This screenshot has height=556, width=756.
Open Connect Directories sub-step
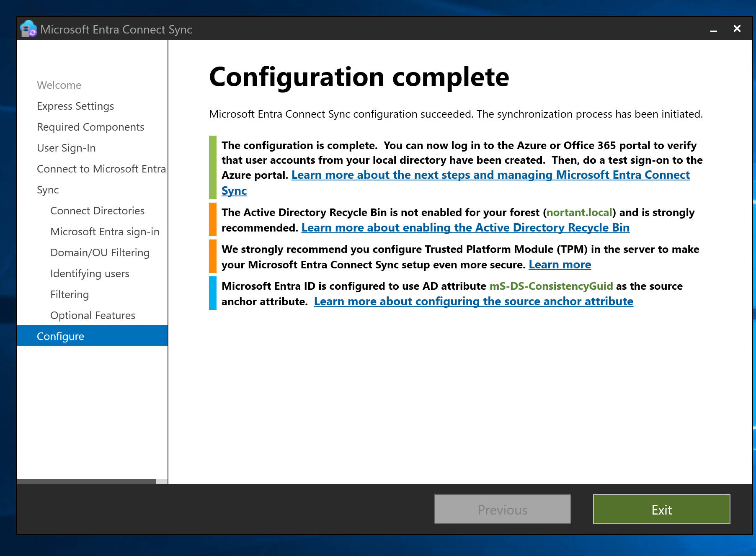tap(97, 211)
